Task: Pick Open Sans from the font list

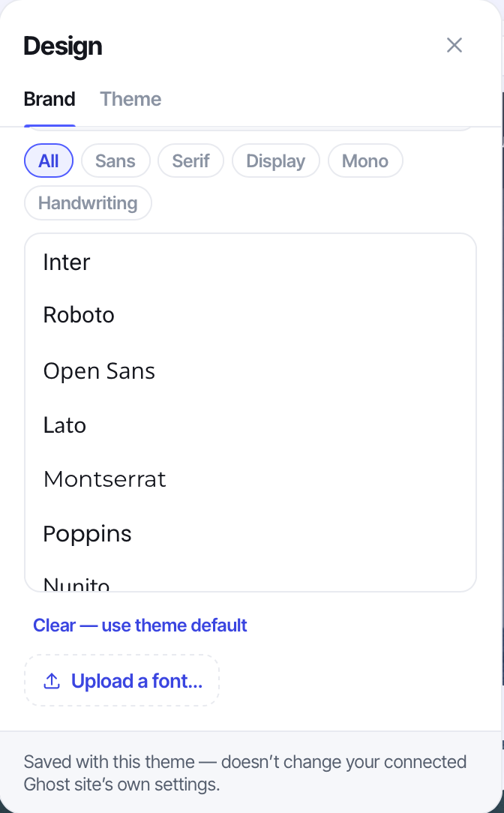Action: point(250,370)
